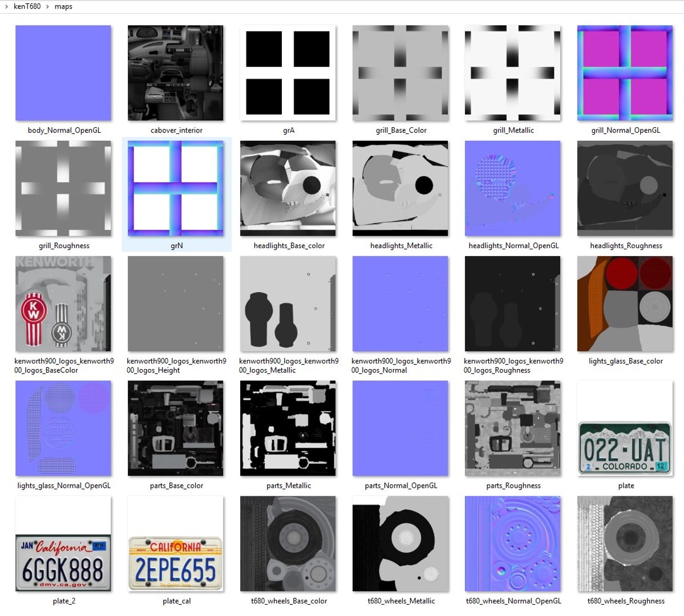Select the kenworth900 logos Normal thumbnail
This screenshot has height=616, width=684.
pyautogui.click(x=400, y=303)
